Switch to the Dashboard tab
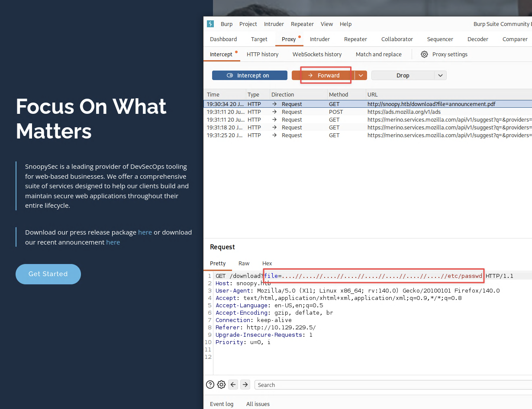This screenshot has height=409, width=532. tap(223, 39)
